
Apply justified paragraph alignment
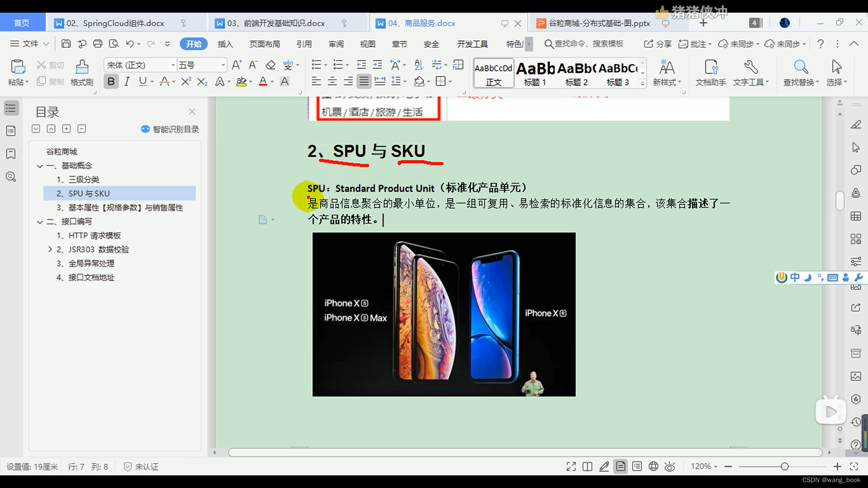click(x=363, y=81)
